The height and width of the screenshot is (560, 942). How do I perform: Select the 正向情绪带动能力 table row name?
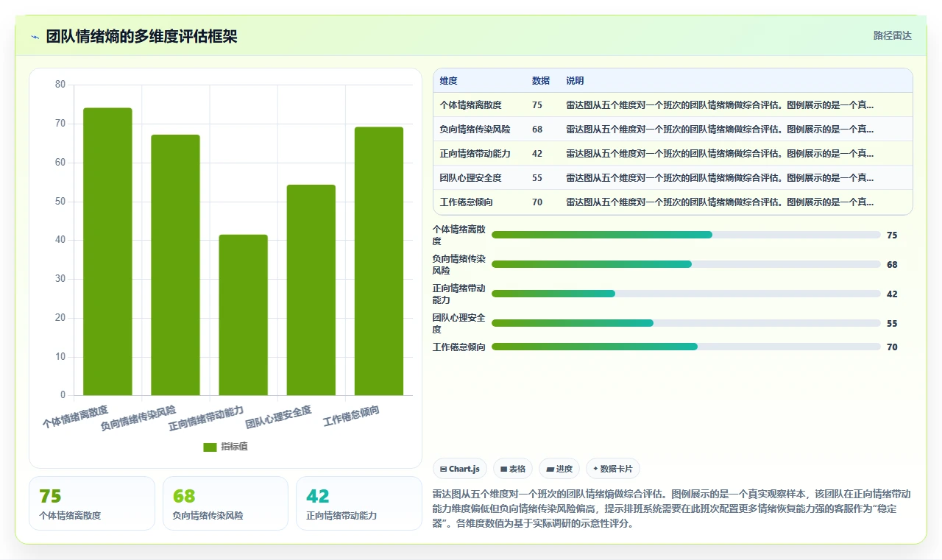click(475, 154)
